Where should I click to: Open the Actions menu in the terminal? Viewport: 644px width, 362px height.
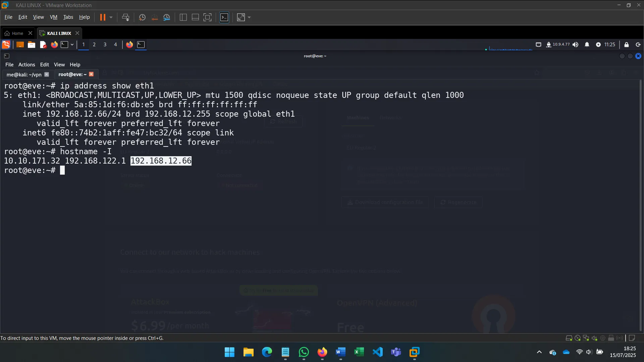click(x=26, y=64)
